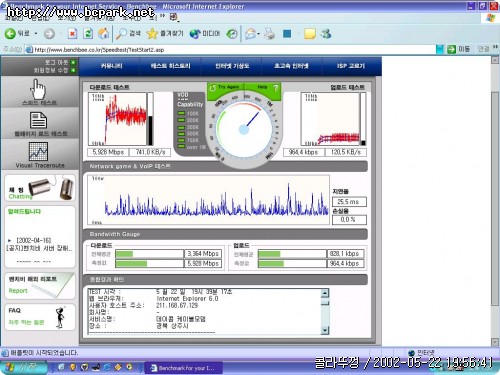Click the Refresh page icon
500x375 pixels.
click(x=88, y=33)
